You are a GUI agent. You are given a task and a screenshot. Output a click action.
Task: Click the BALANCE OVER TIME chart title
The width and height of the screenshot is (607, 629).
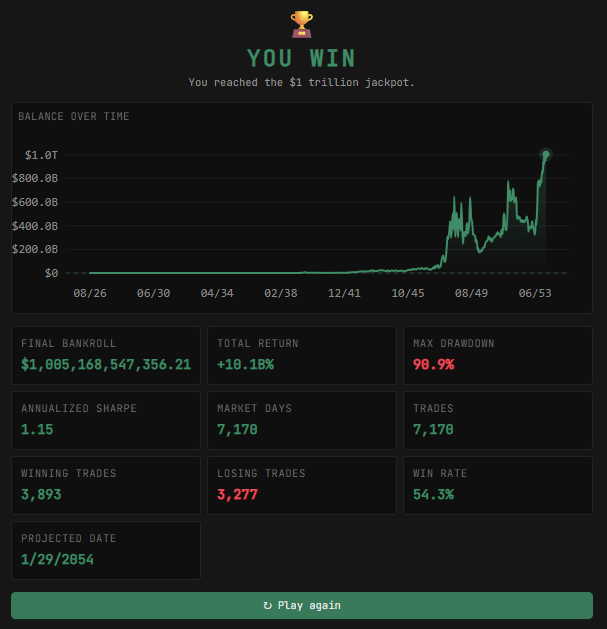pyautogui.click(x=74, y=116)
